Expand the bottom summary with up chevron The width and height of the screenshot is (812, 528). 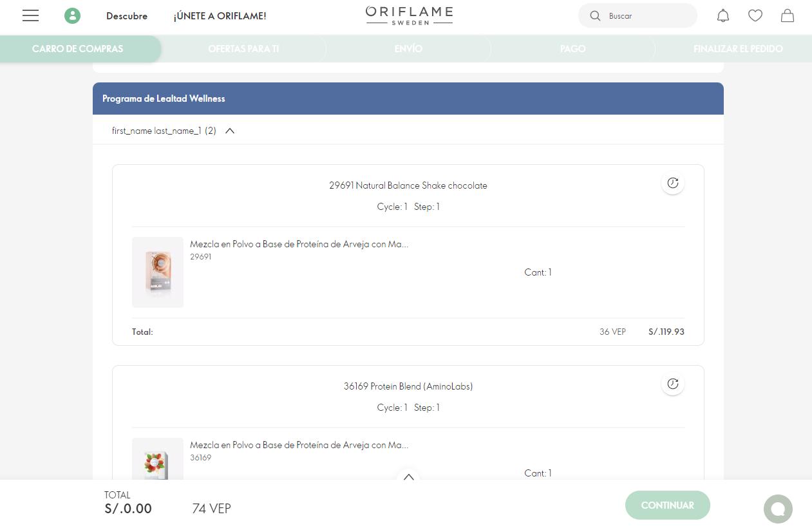click(x=408, y=477)
